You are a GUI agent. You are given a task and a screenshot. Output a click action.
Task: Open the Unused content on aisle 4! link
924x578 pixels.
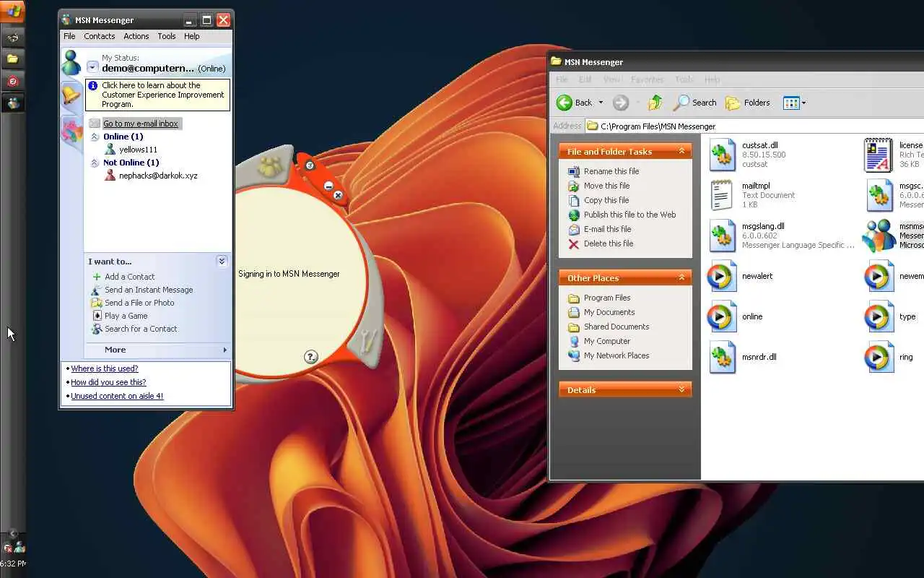point(117,396)
